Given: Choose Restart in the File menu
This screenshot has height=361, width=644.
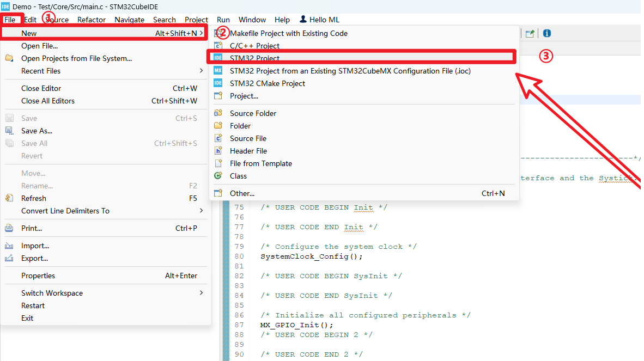Looking at the screenshot, I should point(105,305).
